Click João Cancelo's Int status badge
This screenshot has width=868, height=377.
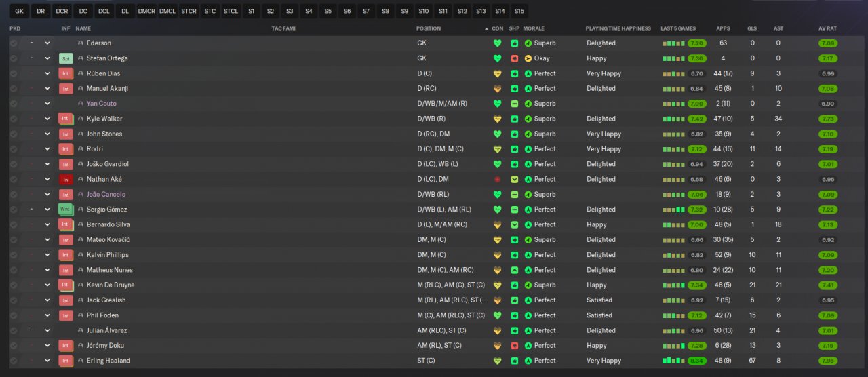pos(66,195)
